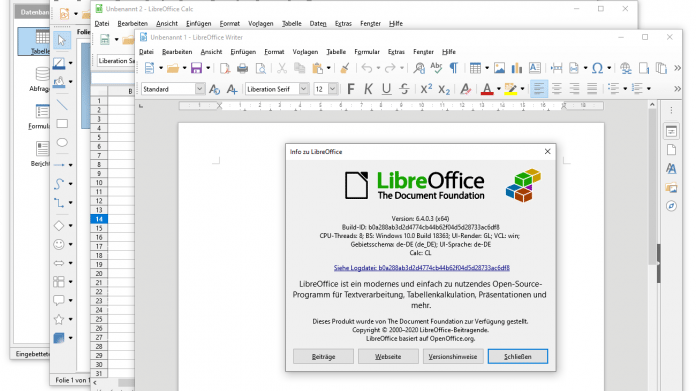Open the Standard paragraph style dropdown
This screenshot has width=696, height=391.
(200, 89)
